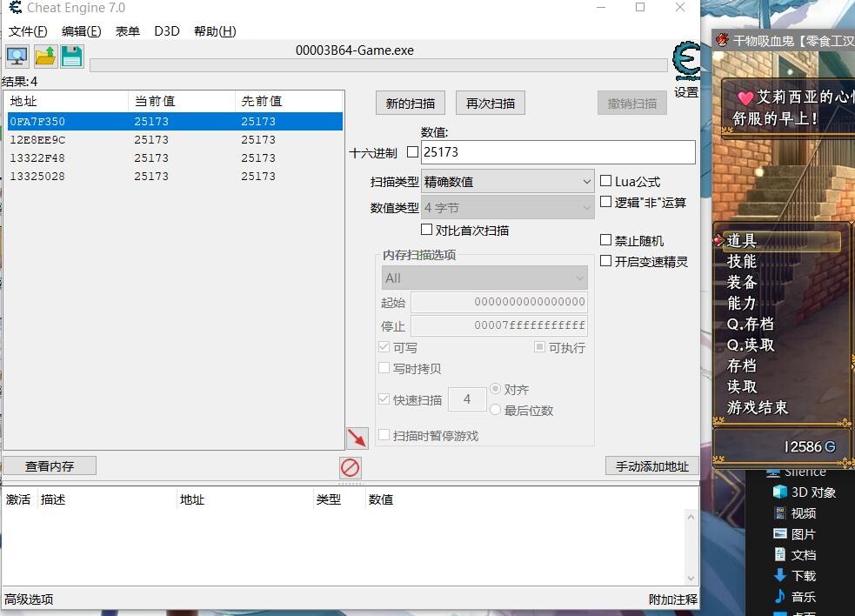Screen dimensions: 855x616
Task: Click the red clear list icon
Action: click(350, 467)
